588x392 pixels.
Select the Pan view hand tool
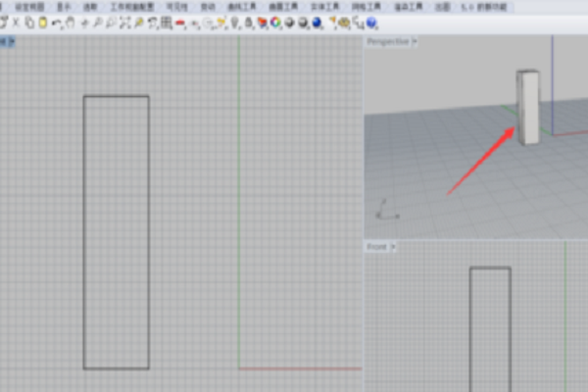pyautogui.click(x=71, y=23)
